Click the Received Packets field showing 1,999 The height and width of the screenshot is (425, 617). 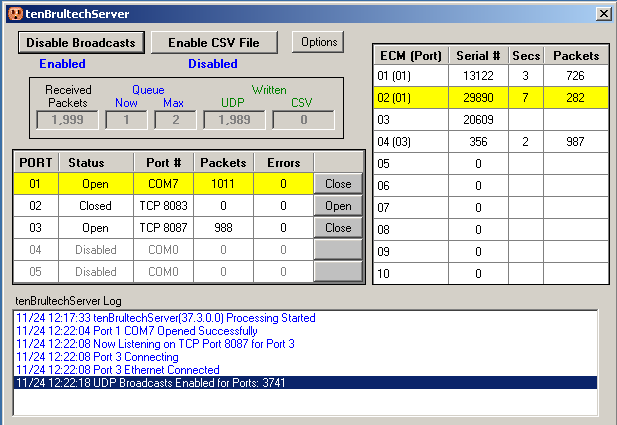point(67,120)
